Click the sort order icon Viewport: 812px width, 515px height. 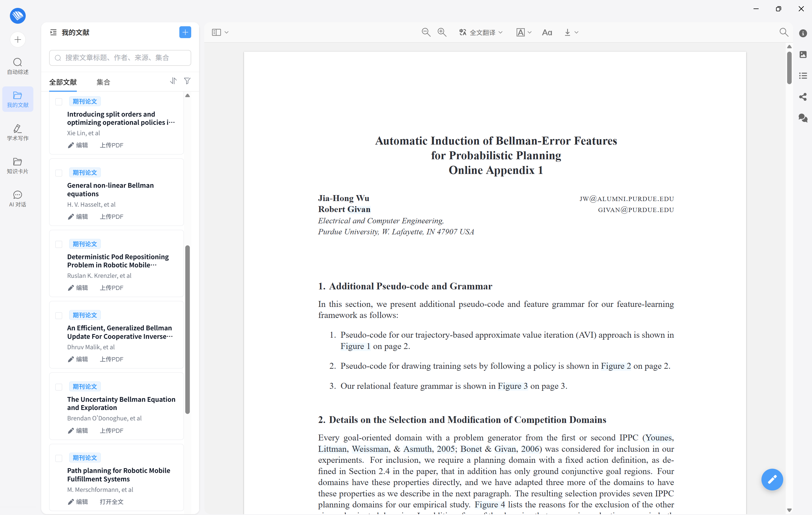click(x=173, y=81)
